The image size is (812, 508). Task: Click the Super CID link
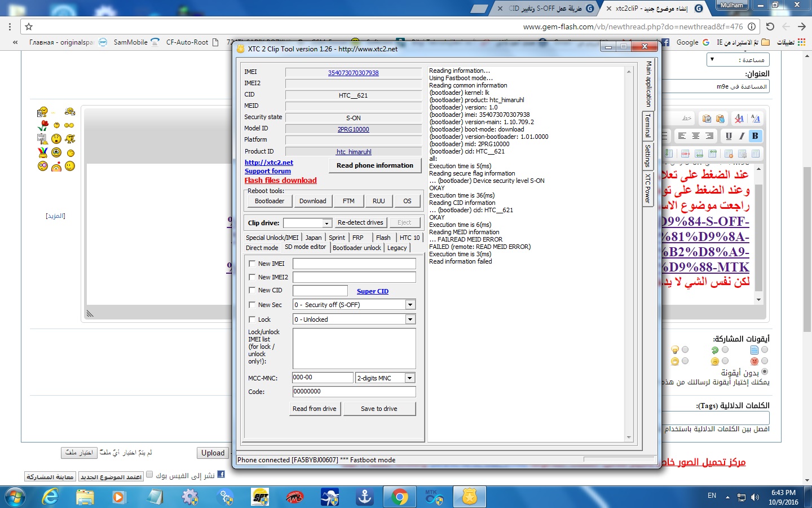tap(373, 291)
